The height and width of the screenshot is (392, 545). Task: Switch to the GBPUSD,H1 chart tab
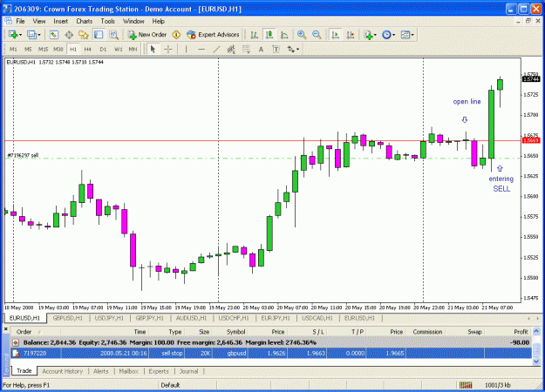(x=67, y=318)
